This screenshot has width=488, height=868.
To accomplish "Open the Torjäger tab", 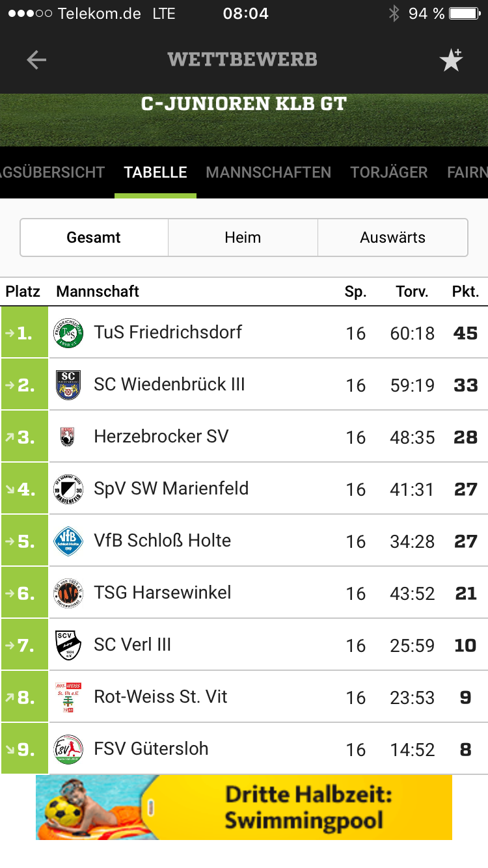I will click(x=388, y=172).
